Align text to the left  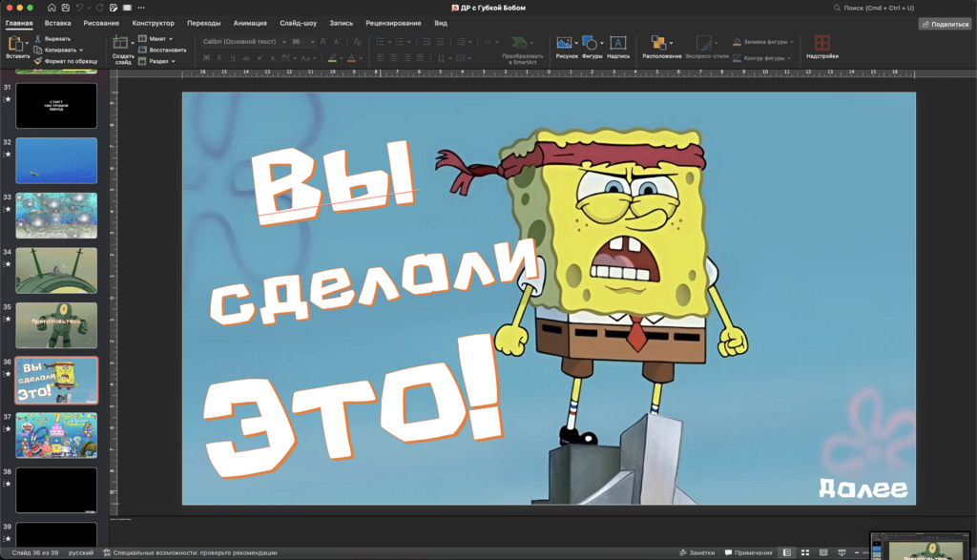[x=380, y=58]
